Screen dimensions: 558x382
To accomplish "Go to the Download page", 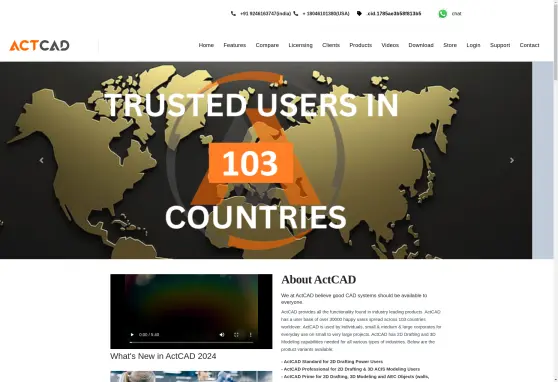I will (x=421, y=45).
